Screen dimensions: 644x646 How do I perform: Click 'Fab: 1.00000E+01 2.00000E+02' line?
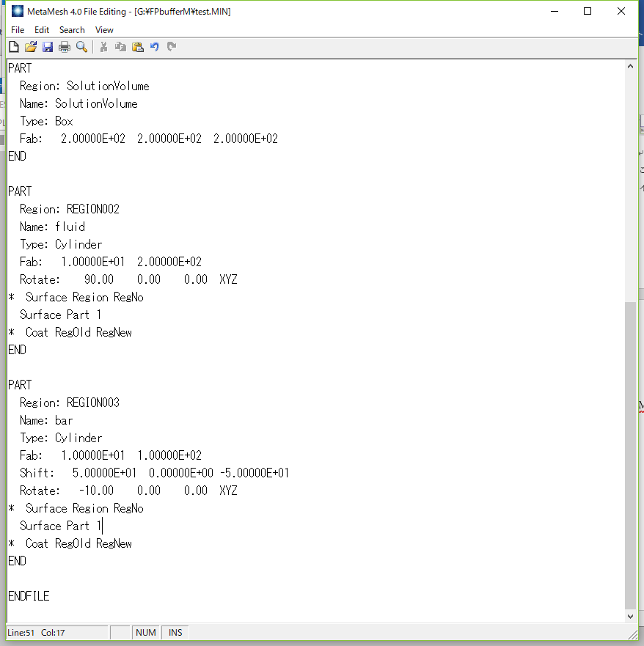pyautogui.click(x=111, y=262)
